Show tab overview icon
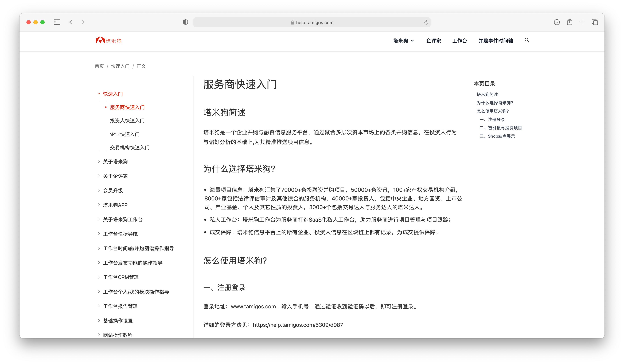The width and height of the screenshot is (624, 364). click(x=595, y=22)
